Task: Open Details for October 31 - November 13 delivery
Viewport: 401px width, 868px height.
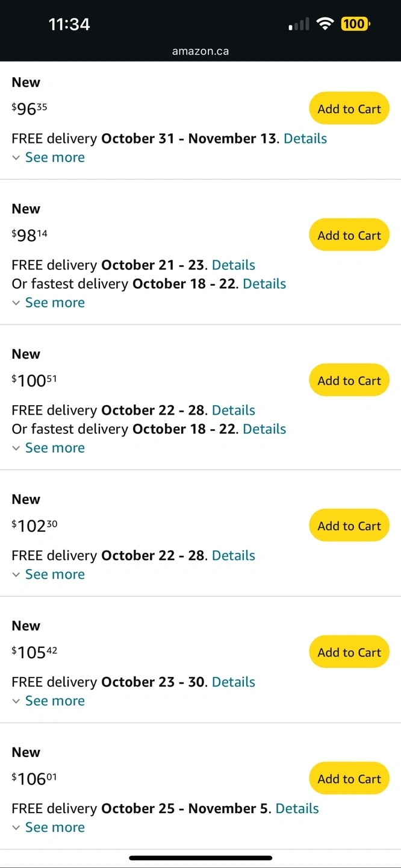Action: 305,139
